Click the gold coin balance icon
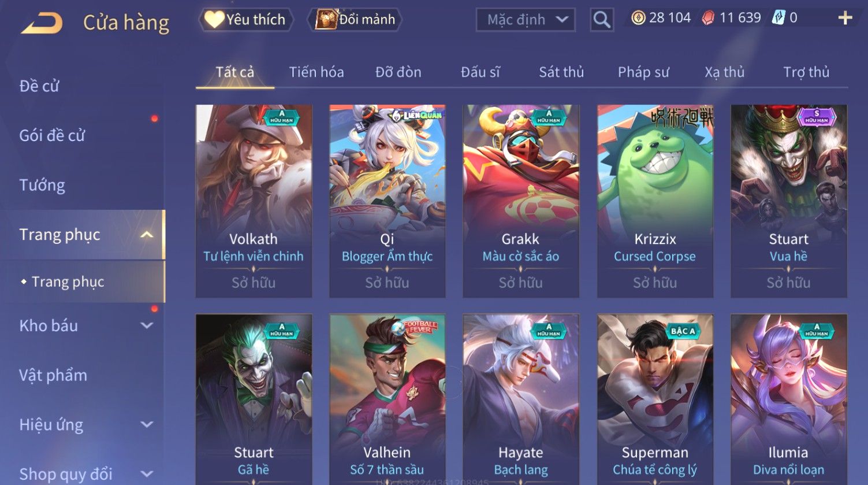868x485 pixels. point(638,18)
